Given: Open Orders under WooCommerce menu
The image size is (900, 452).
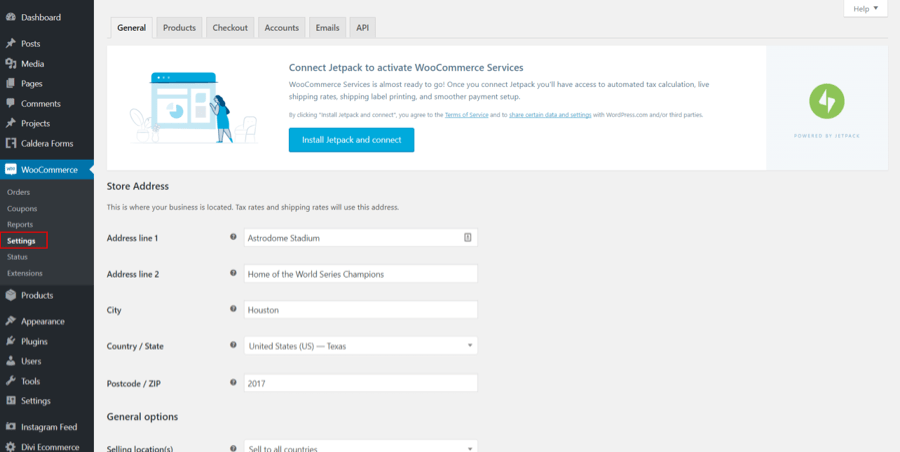Looking at the screenshot, I should [18, 192].
